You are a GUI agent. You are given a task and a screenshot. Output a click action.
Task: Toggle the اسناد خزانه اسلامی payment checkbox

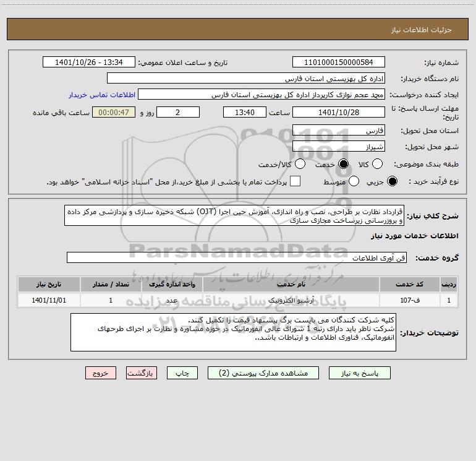(295, 181)
